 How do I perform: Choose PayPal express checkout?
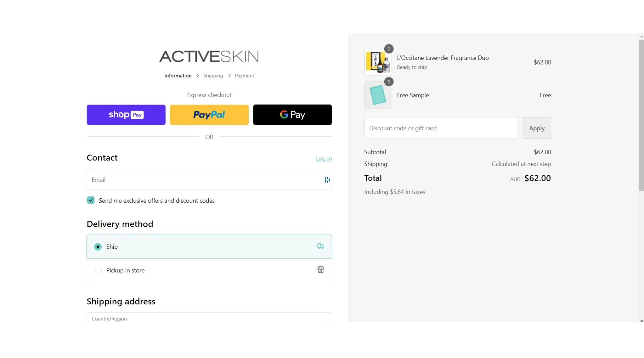click(209, 115)
